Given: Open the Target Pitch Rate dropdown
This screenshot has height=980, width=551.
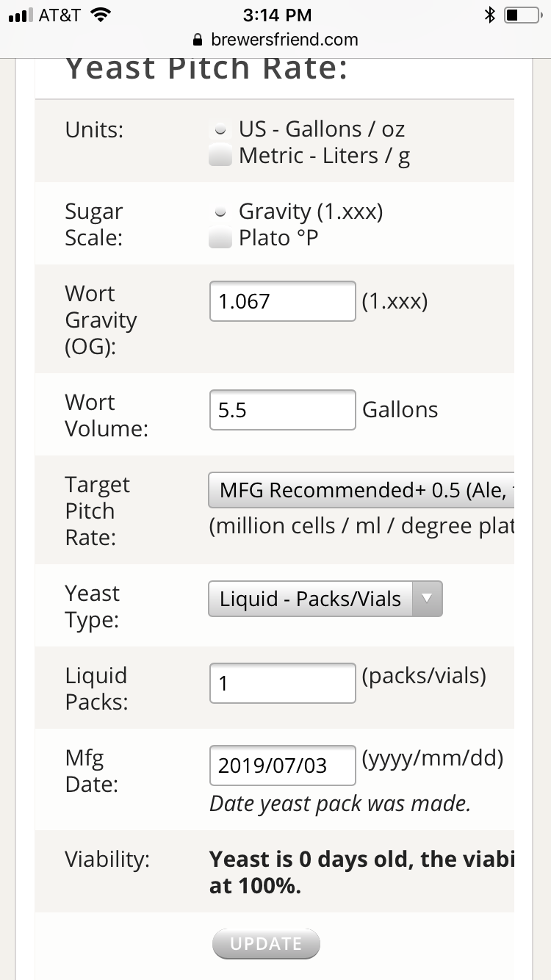Looking at the screenshot, I should 361,491.
